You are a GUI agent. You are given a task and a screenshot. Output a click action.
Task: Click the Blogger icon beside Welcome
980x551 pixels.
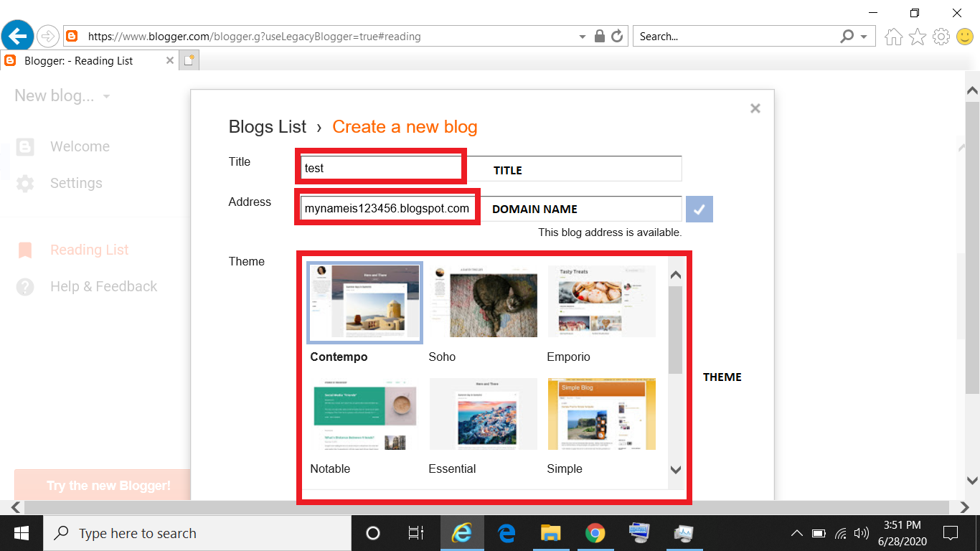(25, 147)
